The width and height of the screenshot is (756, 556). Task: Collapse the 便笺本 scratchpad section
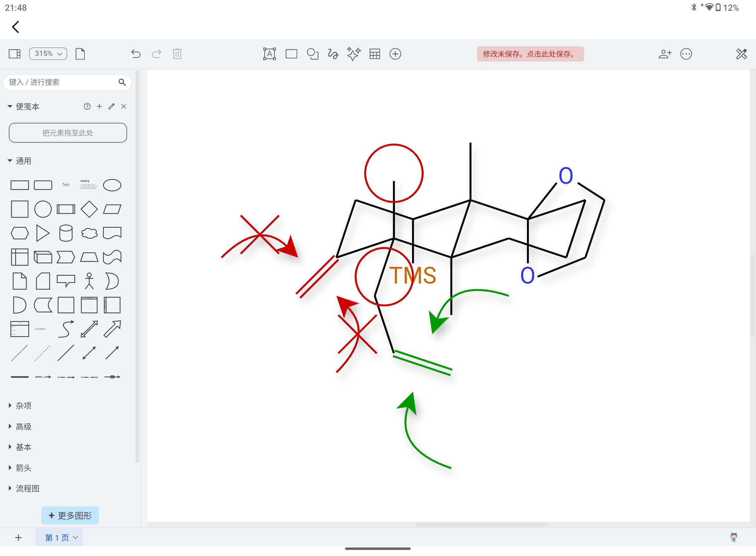(23, 106)
